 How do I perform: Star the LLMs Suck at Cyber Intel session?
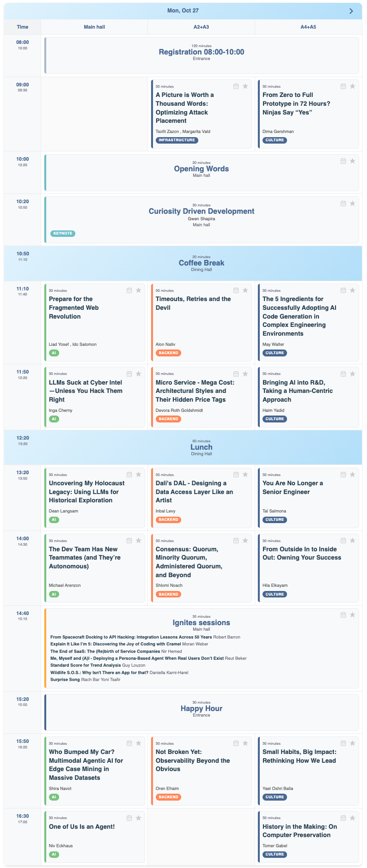pyautogui.click(x=139, y=374)
